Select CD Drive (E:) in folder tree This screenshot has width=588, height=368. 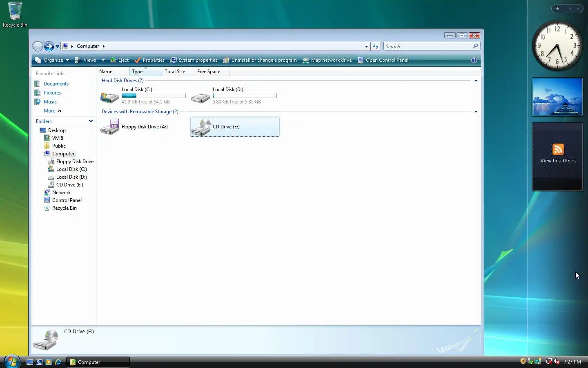tap(69, 185)
